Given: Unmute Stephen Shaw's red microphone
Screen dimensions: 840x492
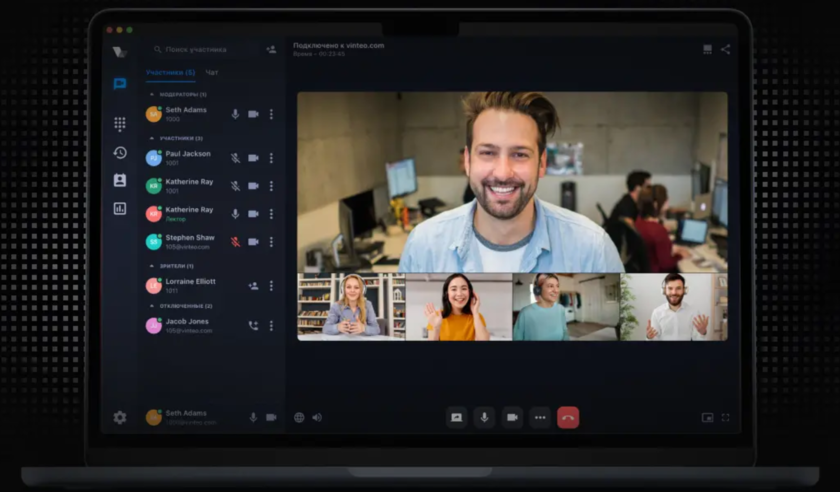Looking at the screenshot, I should click(236, 242).
